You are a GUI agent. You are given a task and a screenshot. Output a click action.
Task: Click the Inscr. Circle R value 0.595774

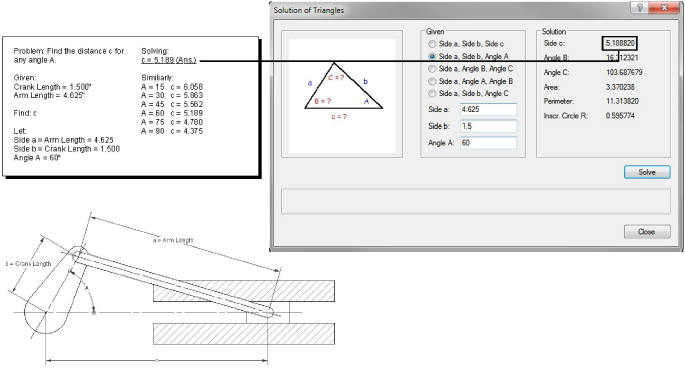click(620, 116)
